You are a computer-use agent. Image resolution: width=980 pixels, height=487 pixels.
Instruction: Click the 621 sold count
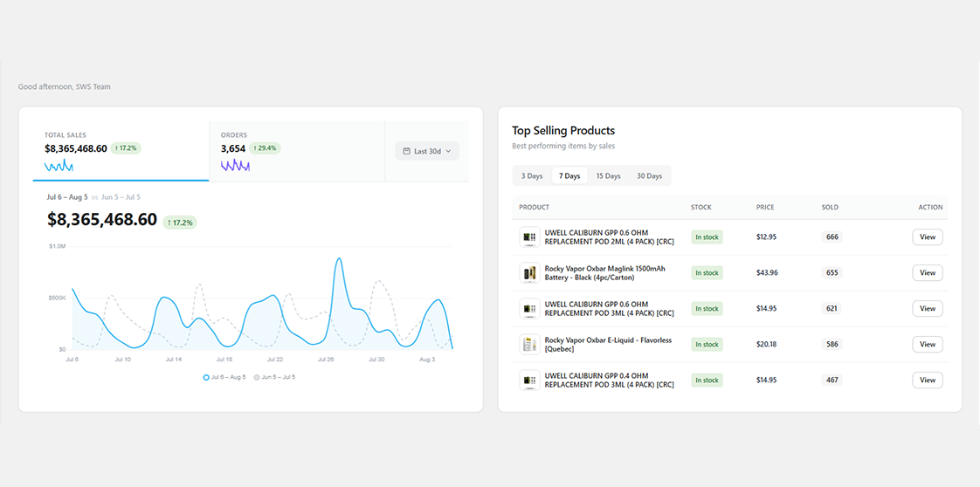[x=832, y=308]
